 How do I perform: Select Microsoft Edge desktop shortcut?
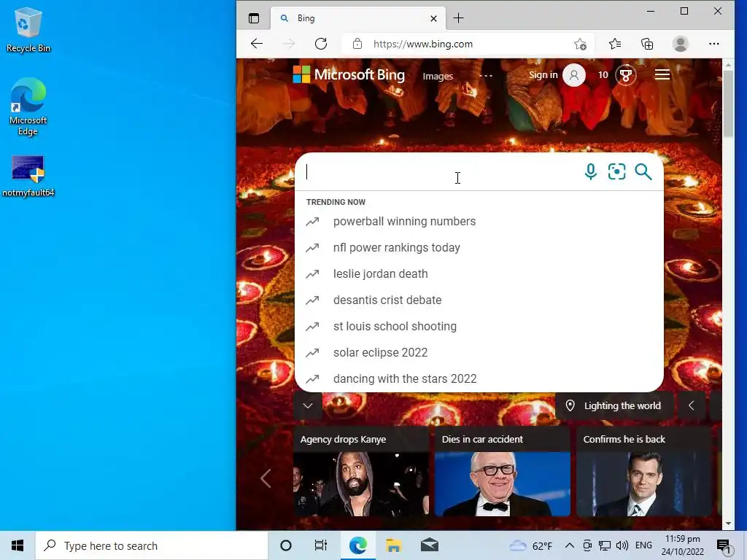[28, 107]
